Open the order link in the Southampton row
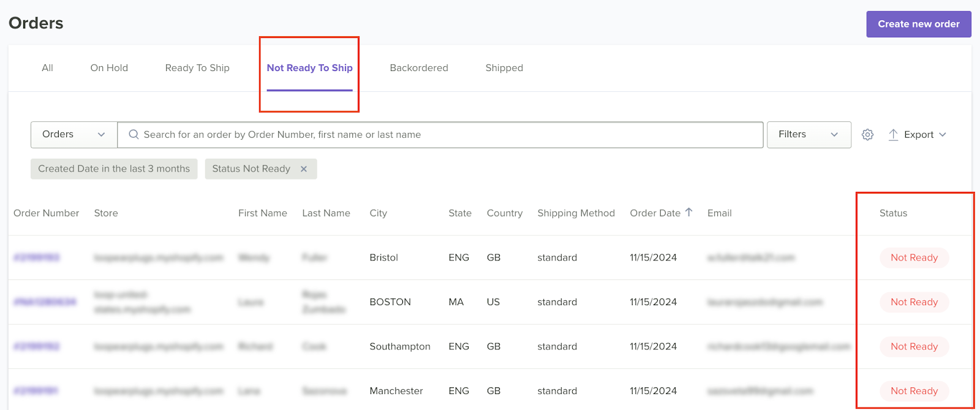This screenshot has width=980, height=410. click(x=37, y=346)
